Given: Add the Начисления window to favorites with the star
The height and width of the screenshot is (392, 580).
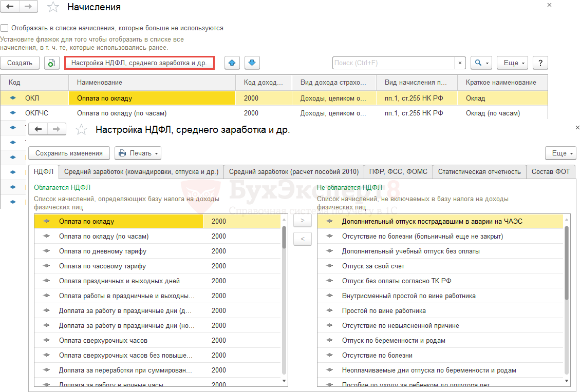Looking at the screenshot, I should tap(53, 7).
